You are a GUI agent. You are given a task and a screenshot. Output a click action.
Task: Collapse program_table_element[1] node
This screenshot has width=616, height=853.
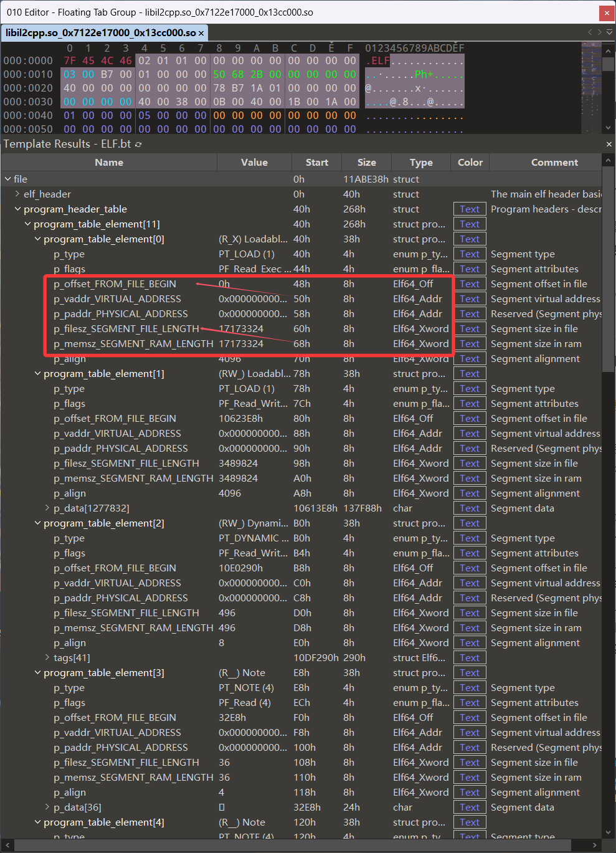tap(37, 373)
